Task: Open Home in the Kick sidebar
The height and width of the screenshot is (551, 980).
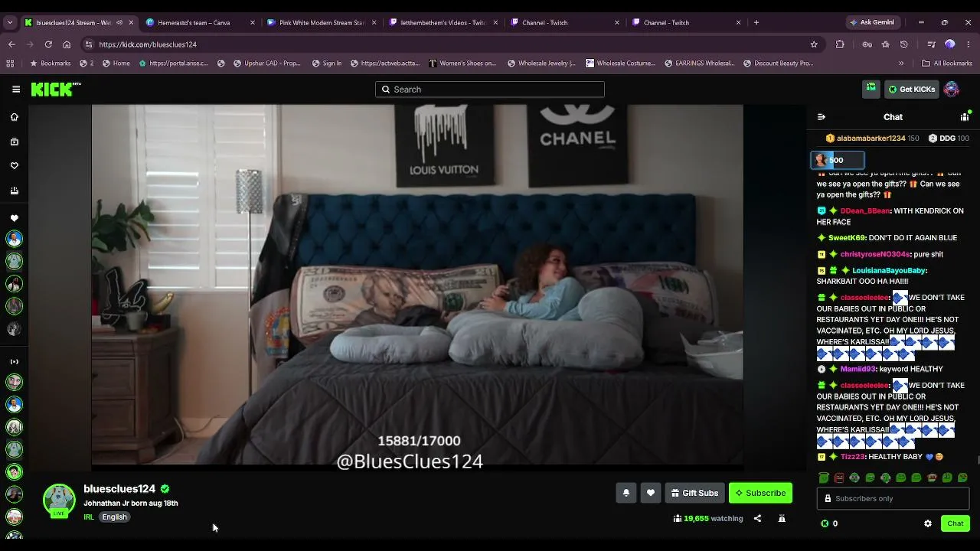Action: [14, 117]
